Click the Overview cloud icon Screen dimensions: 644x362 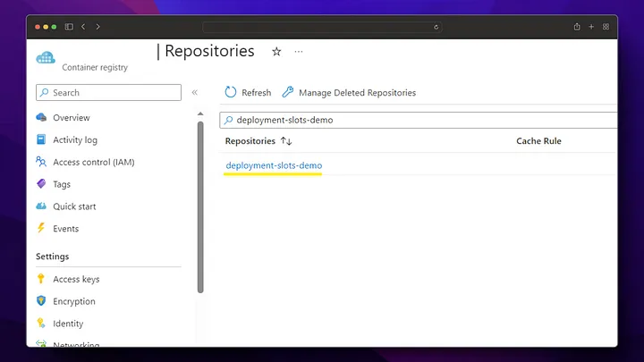click(x=41, y=117)
